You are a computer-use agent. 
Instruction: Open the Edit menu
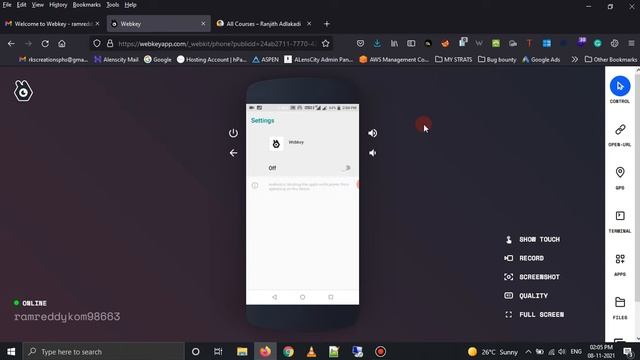pyautogui.click(x=21, y=5)
